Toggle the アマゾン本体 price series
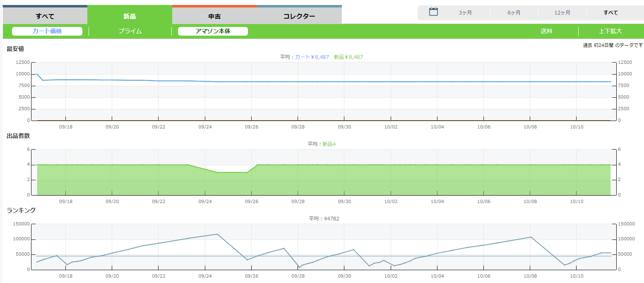The image size is (644, 283). click(213, 31)
